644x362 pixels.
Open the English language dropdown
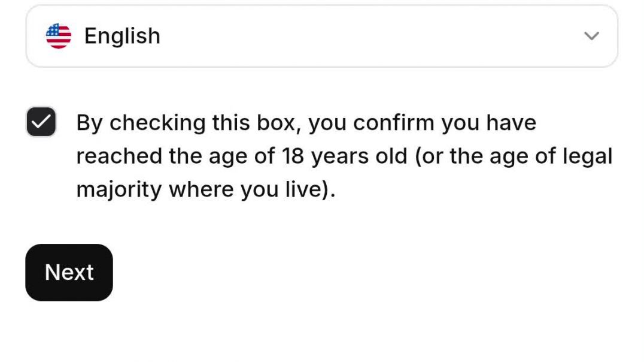click(321, 36)
